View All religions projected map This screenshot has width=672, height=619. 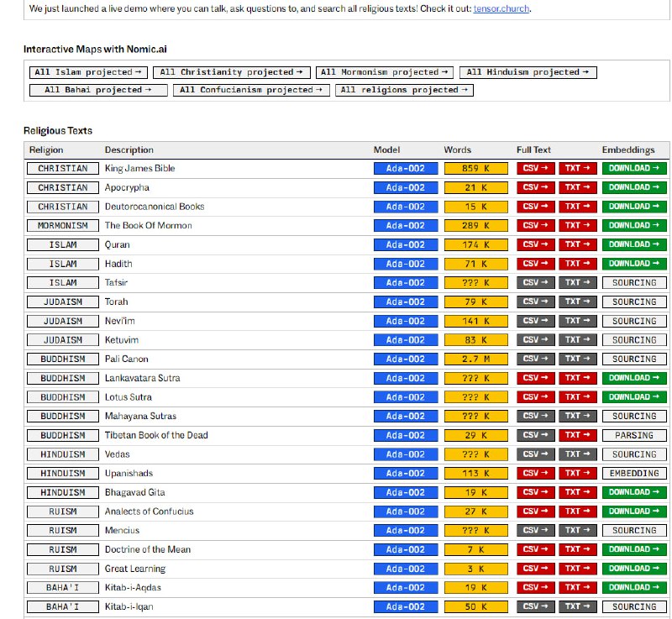[404, 90]
